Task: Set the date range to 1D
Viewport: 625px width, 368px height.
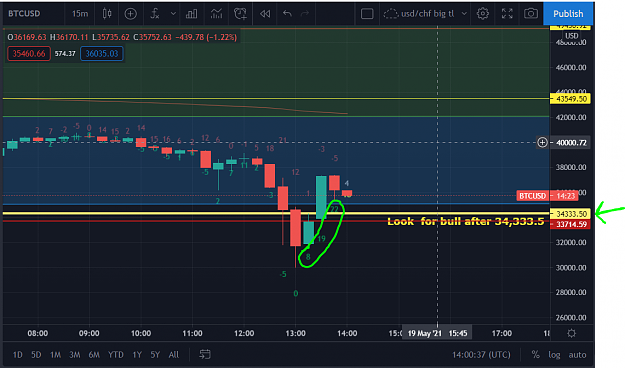Action: (17, 354)
